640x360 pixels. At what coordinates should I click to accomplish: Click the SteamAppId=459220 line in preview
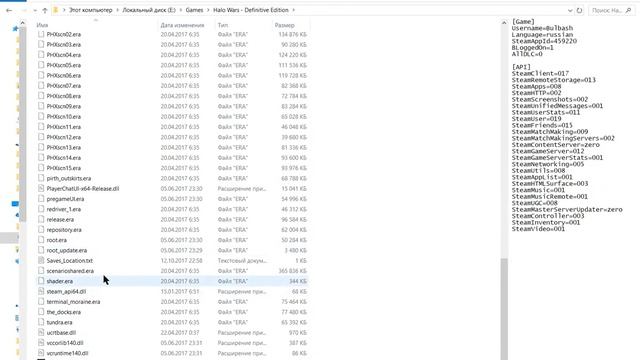tap(544, 41)
